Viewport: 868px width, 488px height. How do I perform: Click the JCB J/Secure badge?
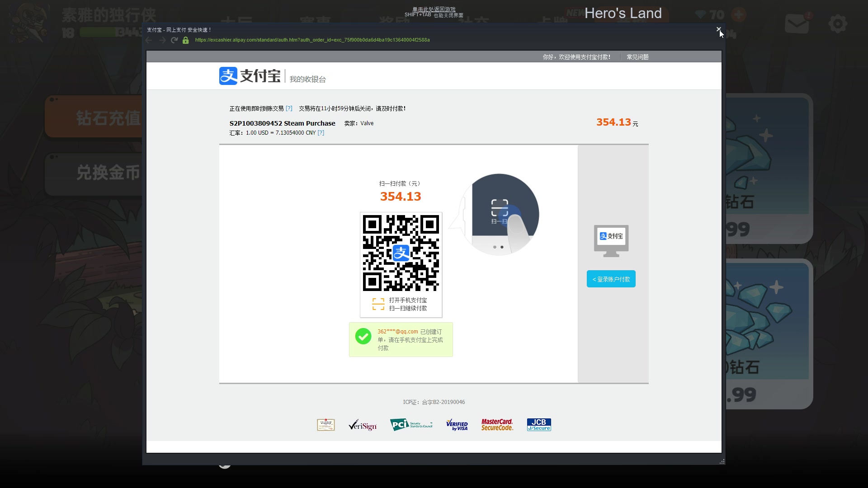[539, 425]
